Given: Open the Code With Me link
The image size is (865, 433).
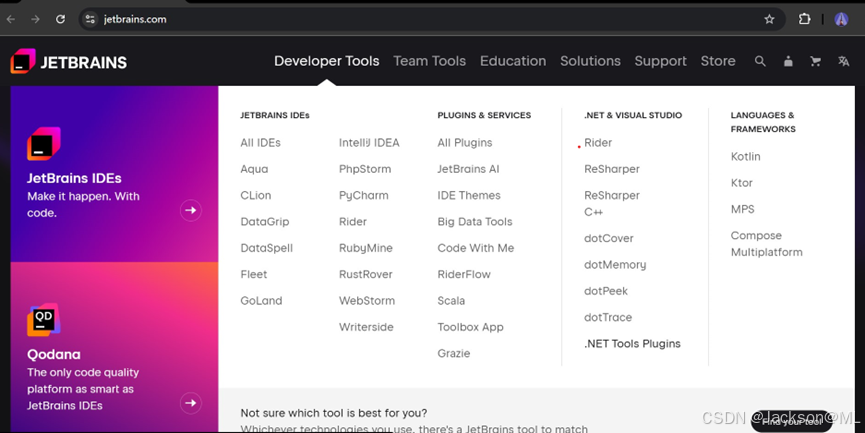Looking at the screenshot, I should click(476, 248).
